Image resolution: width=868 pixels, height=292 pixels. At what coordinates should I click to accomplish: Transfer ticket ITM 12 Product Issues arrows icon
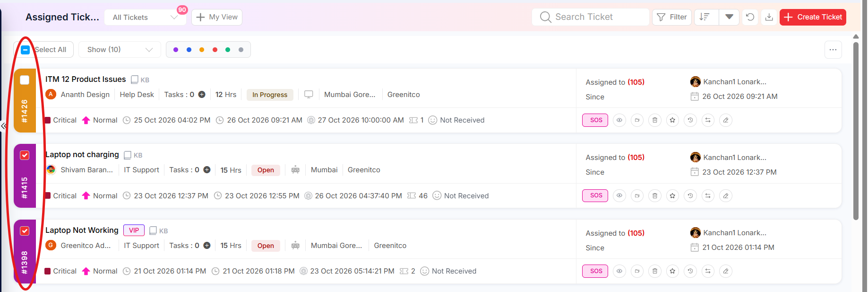[708, 120]
